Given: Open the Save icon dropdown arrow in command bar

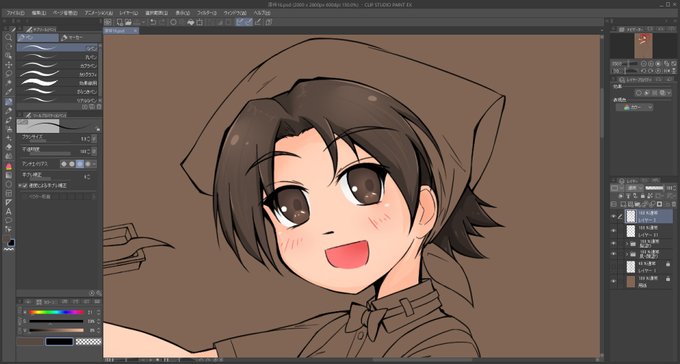Looking at the screenshot, I should tap(143, 22).
